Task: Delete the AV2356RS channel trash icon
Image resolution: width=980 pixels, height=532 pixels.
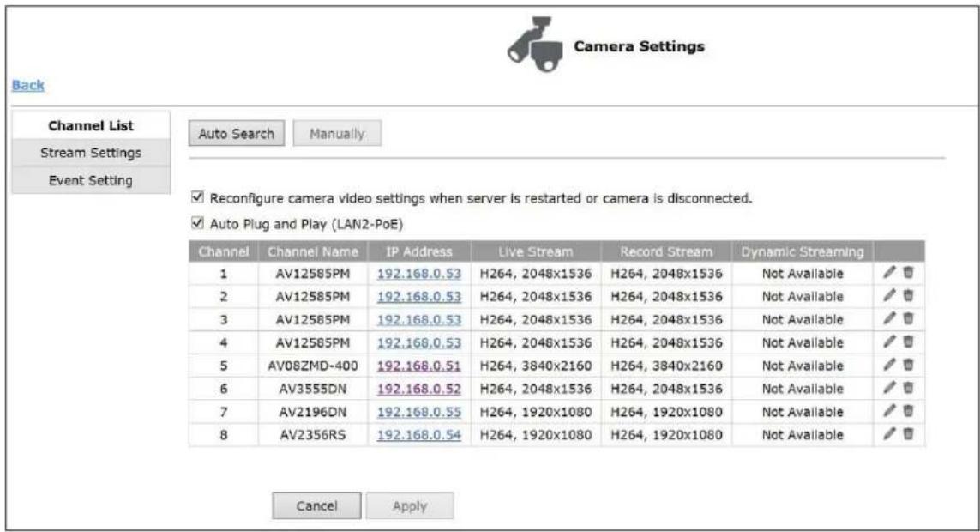Action: click(908, 434)
